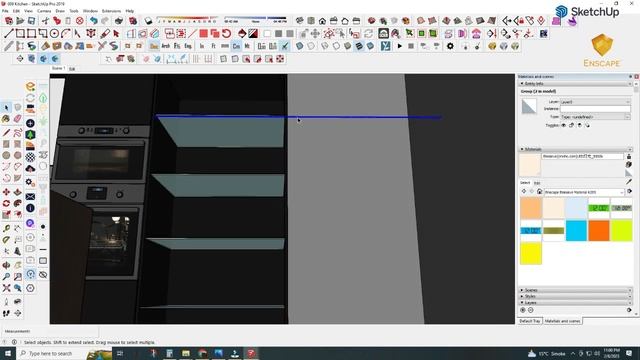Open the materials Details arrow menu
This screenshot has height=360, width=640.
tap(629, 191)
